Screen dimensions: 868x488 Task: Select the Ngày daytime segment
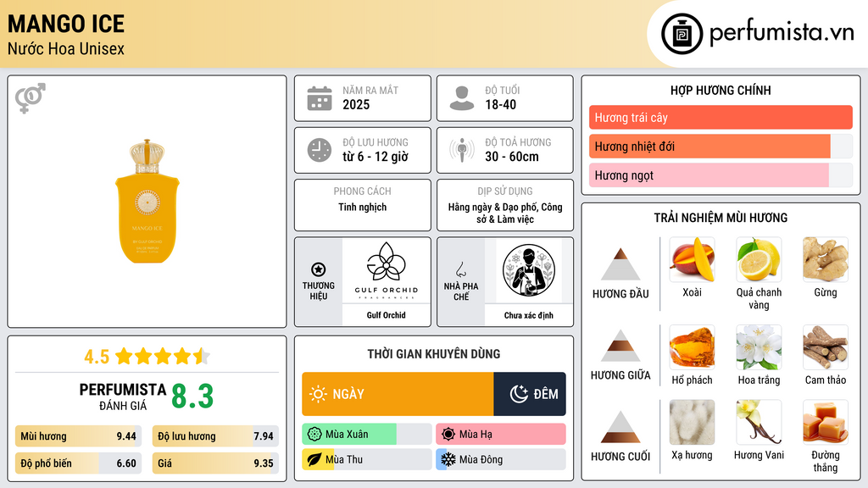[398, 394]
